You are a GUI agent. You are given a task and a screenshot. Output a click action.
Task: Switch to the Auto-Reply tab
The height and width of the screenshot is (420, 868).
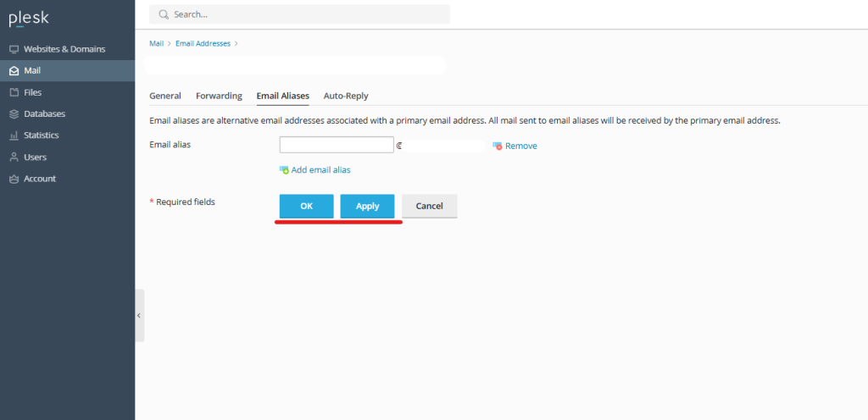[x=346, y=96]
